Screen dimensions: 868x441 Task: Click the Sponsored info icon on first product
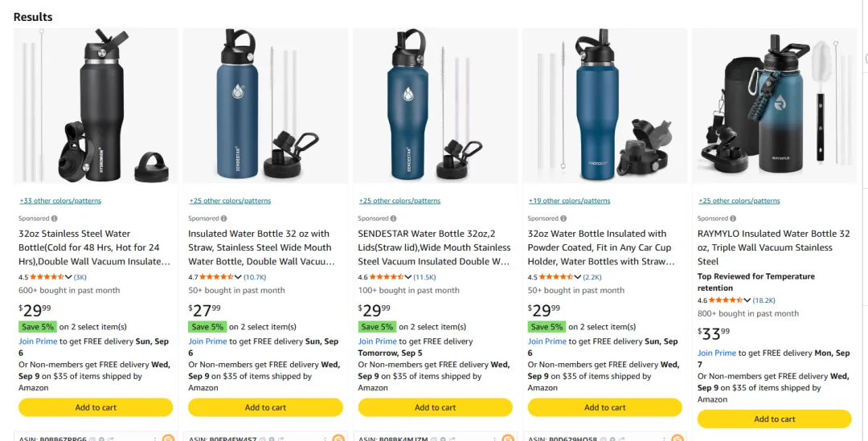(55, 218)
